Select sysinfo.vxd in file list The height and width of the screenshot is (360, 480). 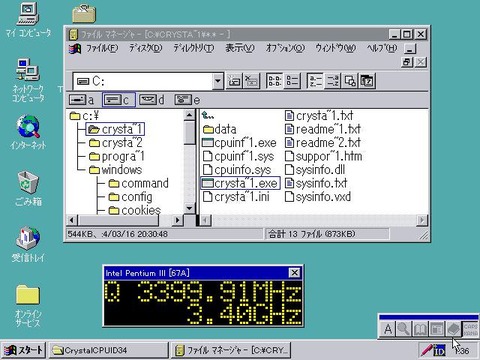pos(318,197)
